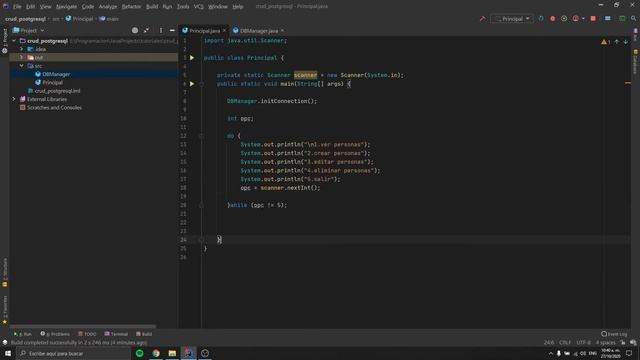Select crud_postgresql.iml file
Screen dimensions: 640x360
click(x=53, y=91)
